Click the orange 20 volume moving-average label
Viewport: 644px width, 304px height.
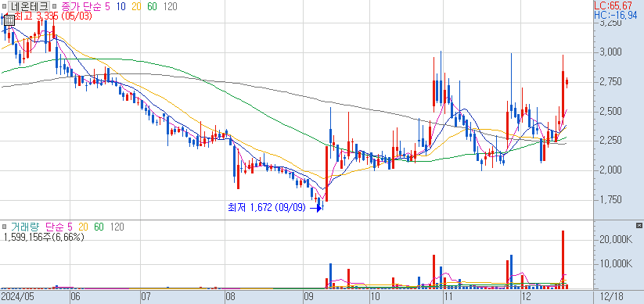click(84, 227)
